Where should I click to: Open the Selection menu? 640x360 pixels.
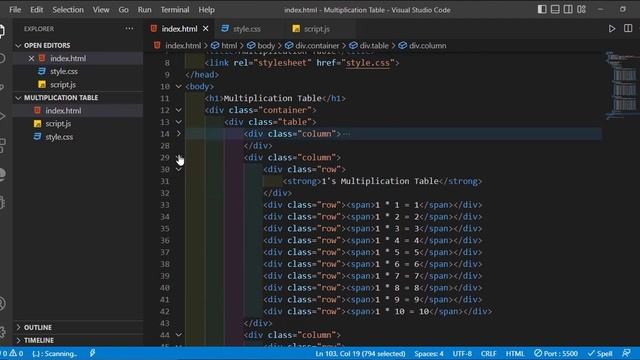(68, 9)
